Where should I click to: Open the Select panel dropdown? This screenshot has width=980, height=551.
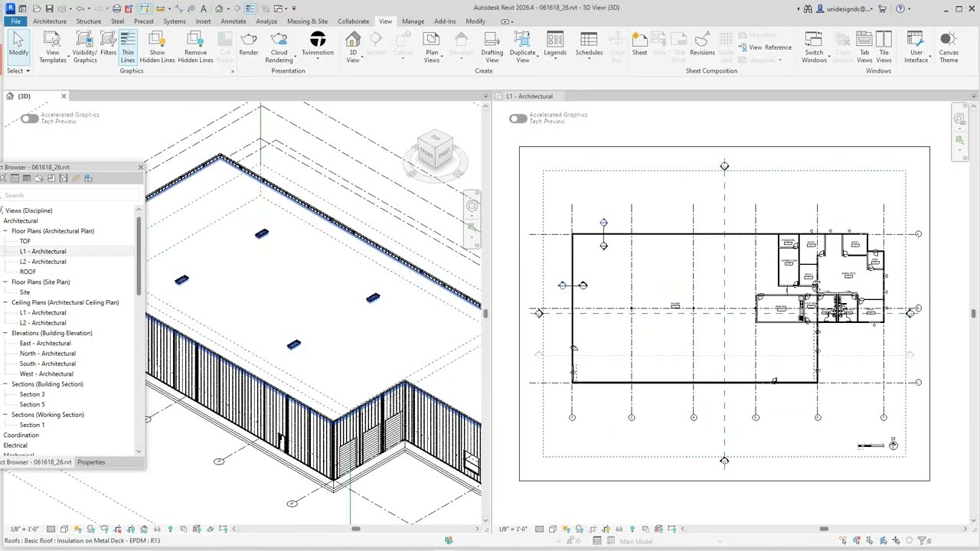click(18, 70)
